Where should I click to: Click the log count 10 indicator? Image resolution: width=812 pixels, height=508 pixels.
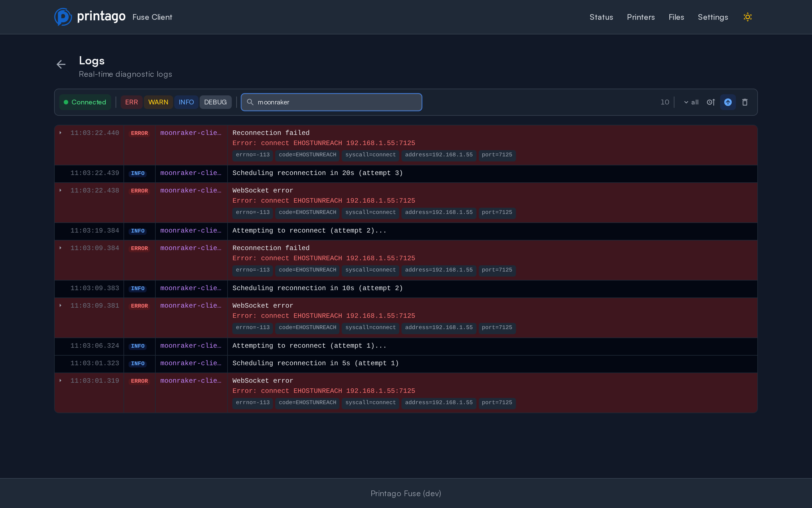coord(665,102)
